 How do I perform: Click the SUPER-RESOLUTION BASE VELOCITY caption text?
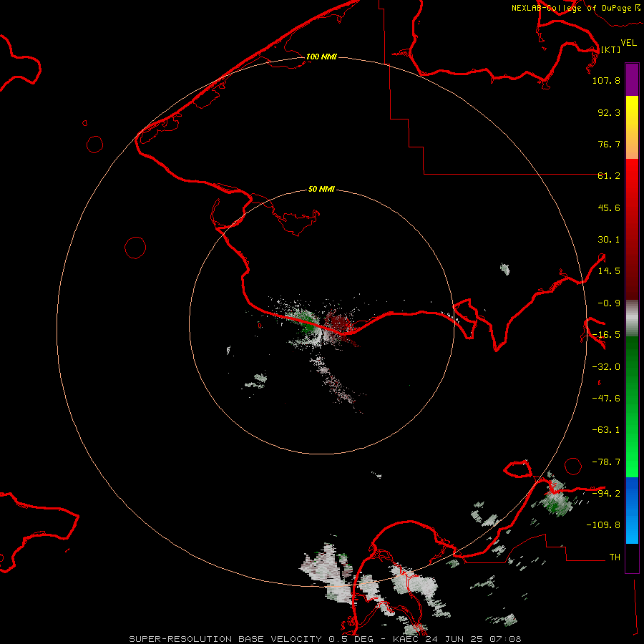click(x=225, y=639)
